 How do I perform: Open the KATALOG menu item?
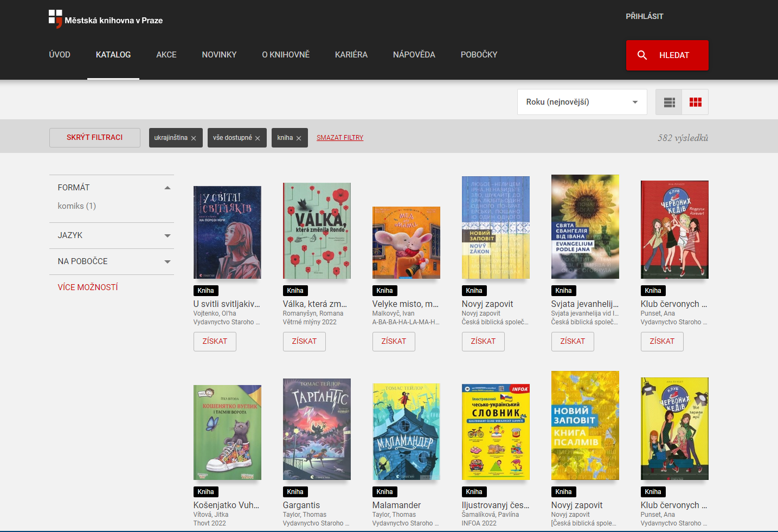click(x=113, y=55)
